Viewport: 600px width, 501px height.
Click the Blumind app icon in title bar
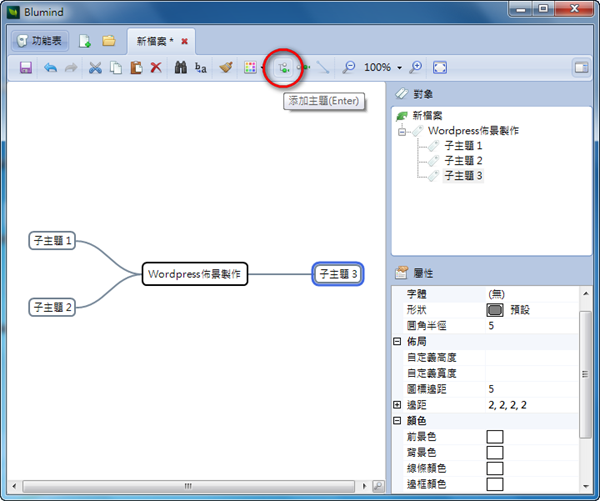tap(13, 12)
